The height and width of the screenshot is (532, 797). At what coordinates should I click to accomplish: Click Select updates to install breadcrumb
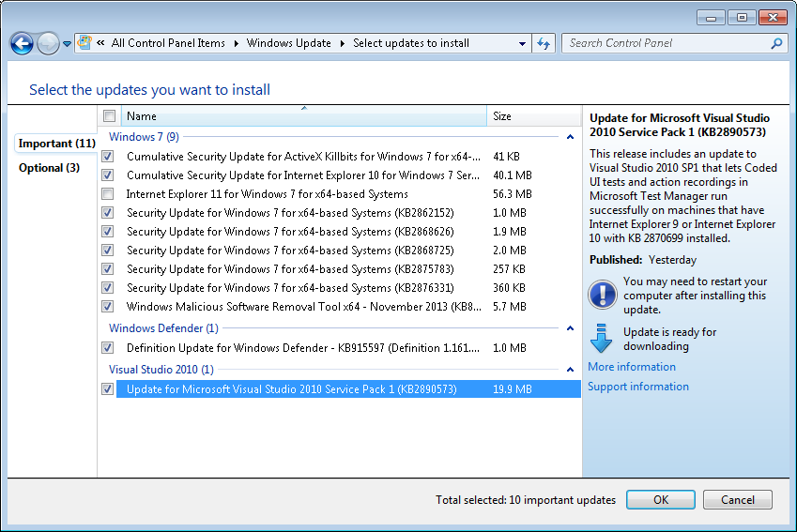click(411, 43)
